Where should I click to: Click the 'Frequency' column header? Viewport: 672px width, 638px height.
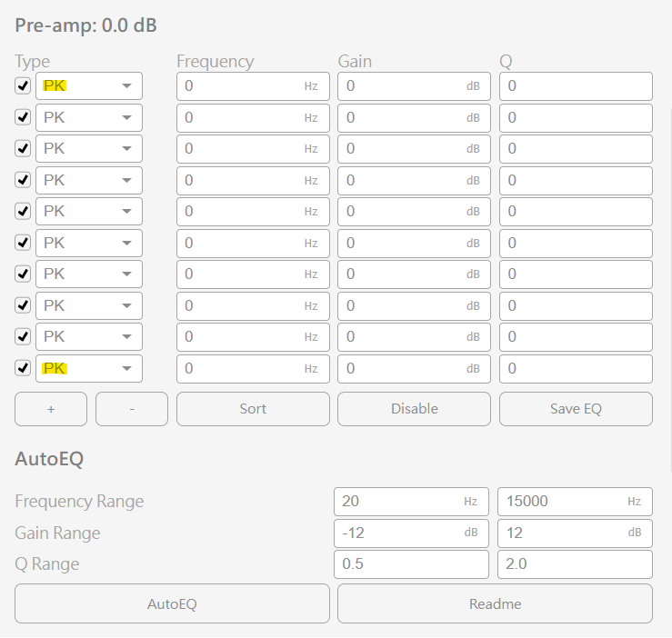[x=216, y=62]
